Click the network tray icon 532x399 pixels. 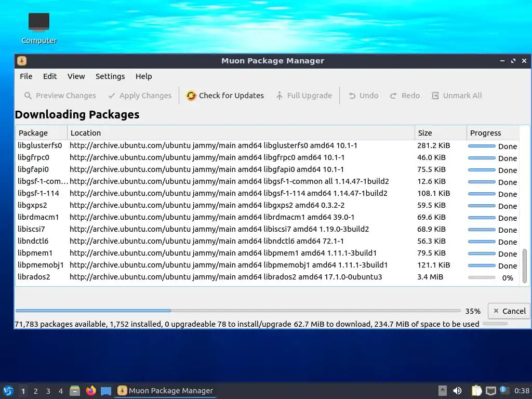(490, 391)
